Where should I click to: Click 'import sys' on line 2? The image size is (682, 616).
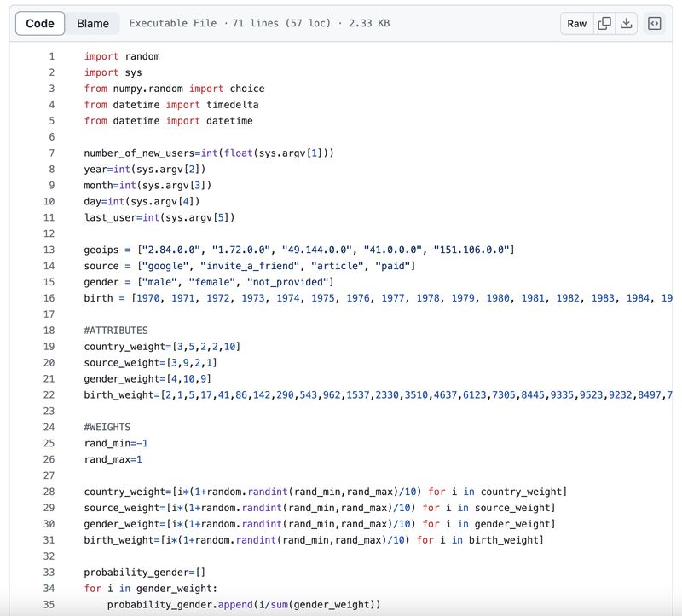tap(113, 72)
